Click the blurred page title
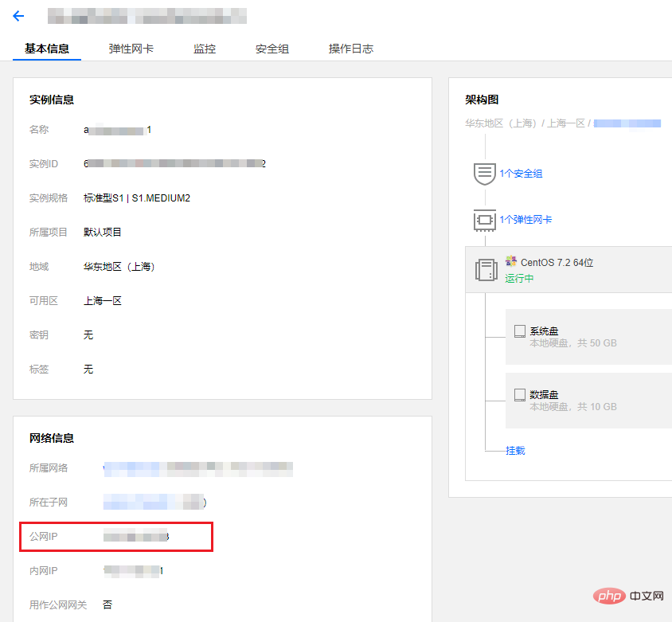 [x=147, y=16]
